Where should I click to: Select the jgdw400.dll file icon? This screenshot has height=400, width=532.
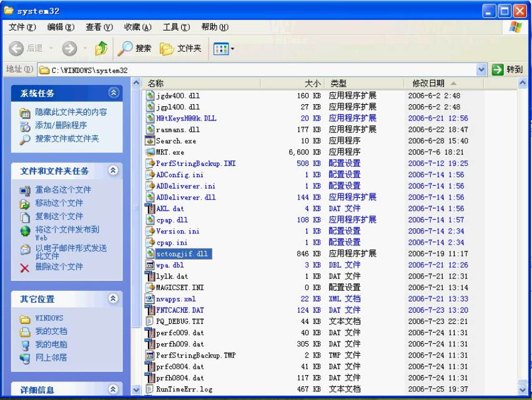pos(150,95)
